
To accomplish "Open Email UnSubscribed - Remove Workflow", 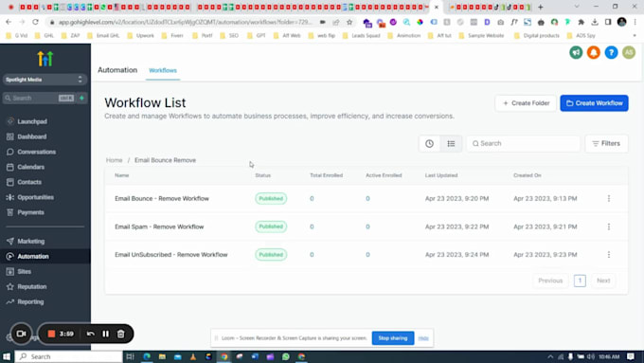I will pyautogui.click(x=170, y=254).
